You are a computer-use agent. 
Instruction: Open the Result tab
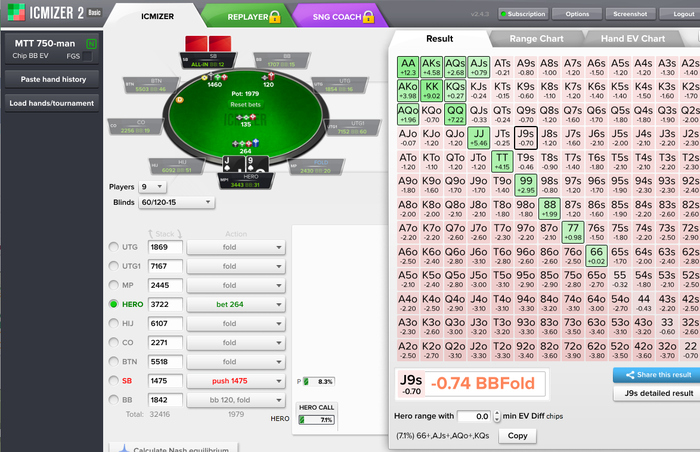439,39
